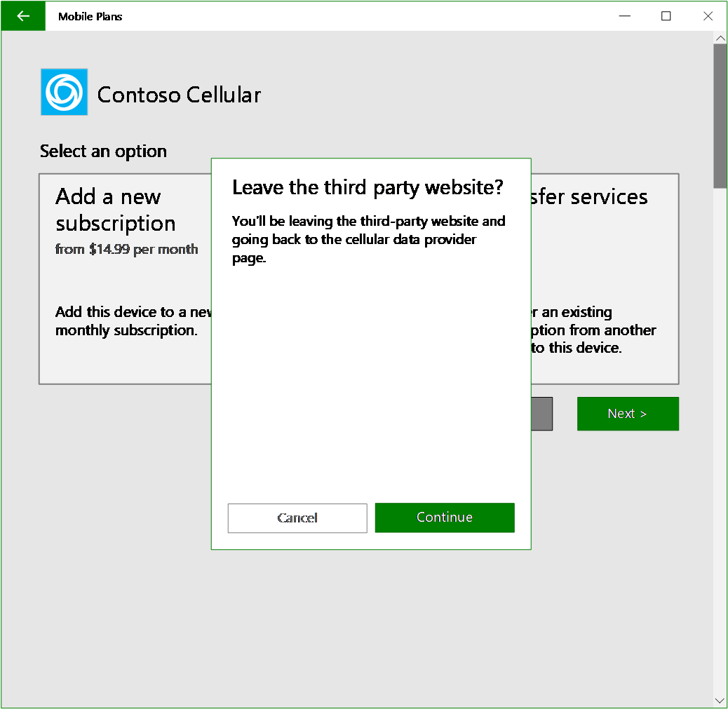Viewport: 728px width, 709px height.
Task: Minimize the Mobile Plans window
Action: pyautogui.click(x=625, y=16)
